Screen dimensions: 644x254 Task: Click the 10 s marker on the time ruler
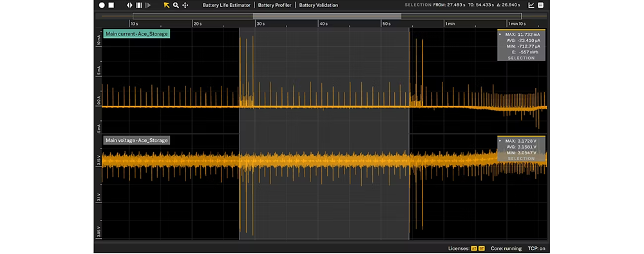tap(135, 24)
